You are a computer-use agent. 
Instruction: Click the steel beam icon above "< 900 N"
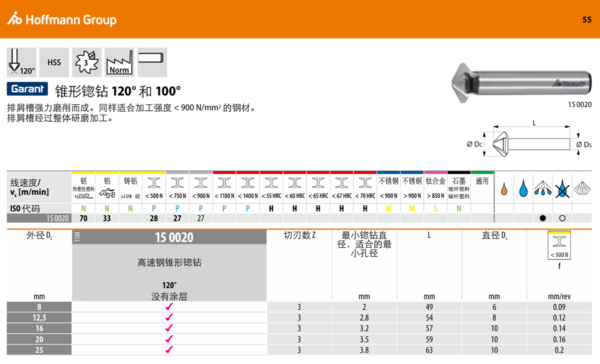click(x=201, y=183)
